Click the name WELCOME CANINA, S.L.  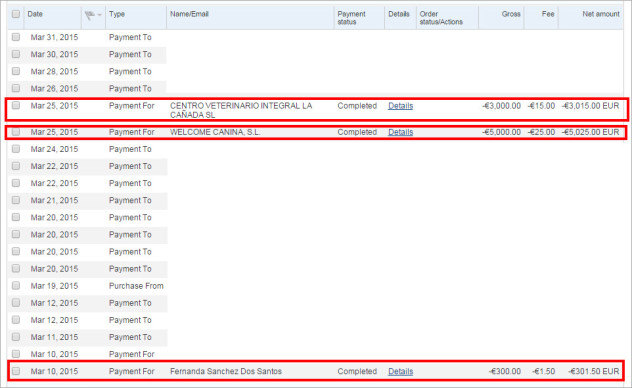[215, 132]
